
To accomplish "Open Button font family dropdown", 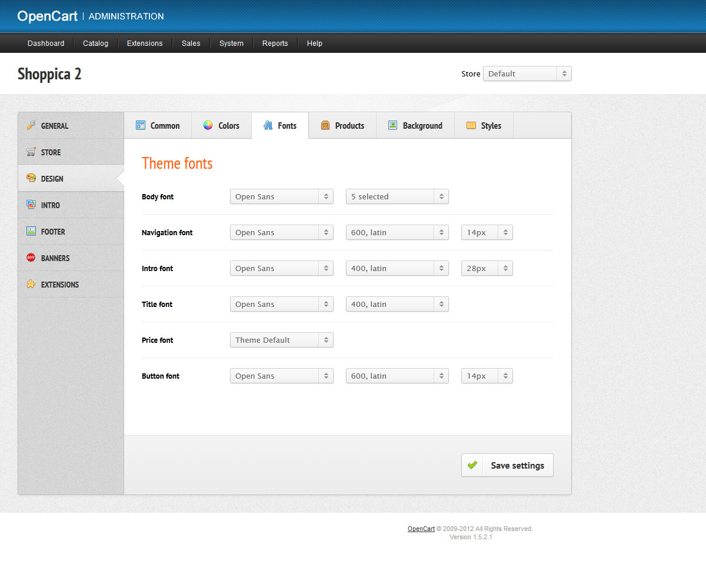I will pos(282,376).
